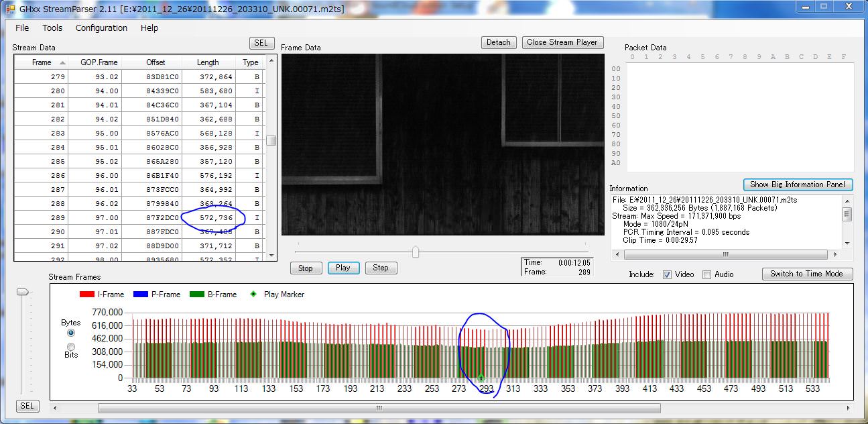Click SEL button above Stream Data
This screenshot has width=868, height=424.
[x=261, y=43]
